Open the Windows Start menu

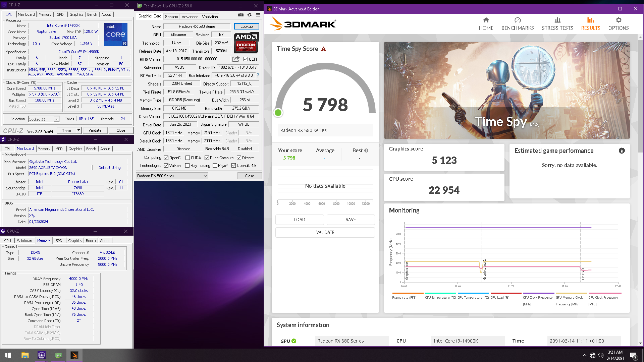pos(8,355)
